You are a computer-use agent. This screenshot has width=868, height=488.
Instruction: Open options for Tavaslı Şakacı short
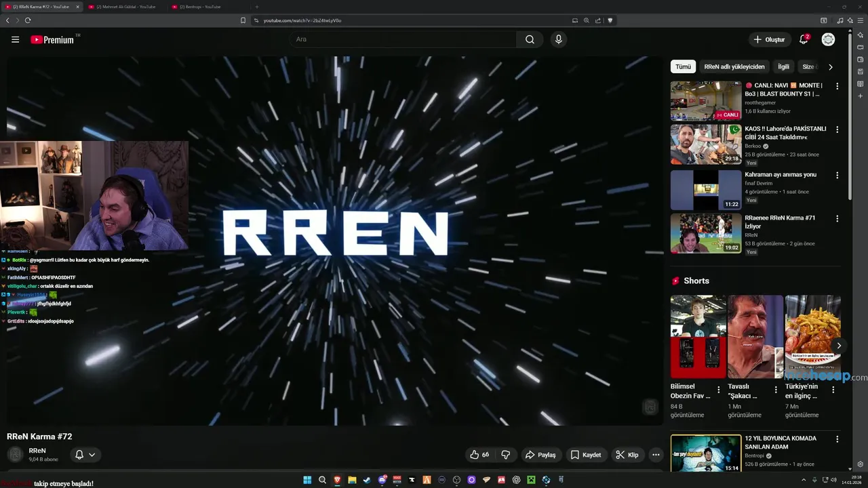776,390
